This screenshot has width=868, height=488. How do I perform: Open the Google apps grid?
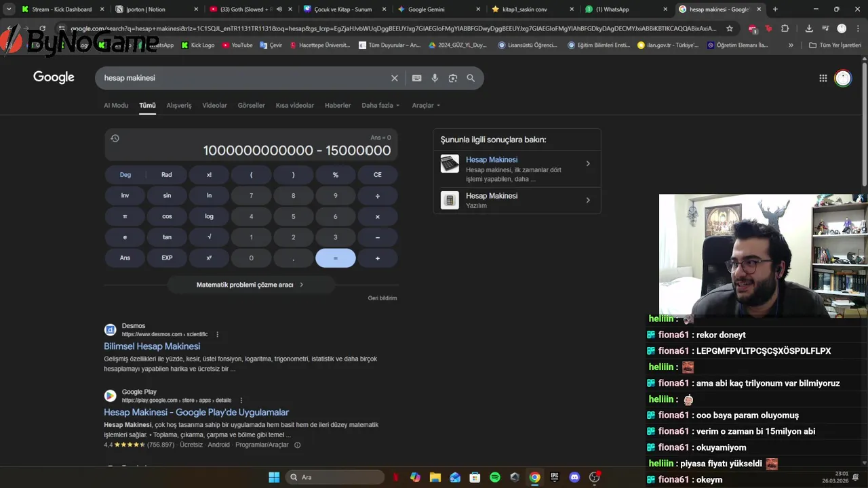tap(823, 78)
